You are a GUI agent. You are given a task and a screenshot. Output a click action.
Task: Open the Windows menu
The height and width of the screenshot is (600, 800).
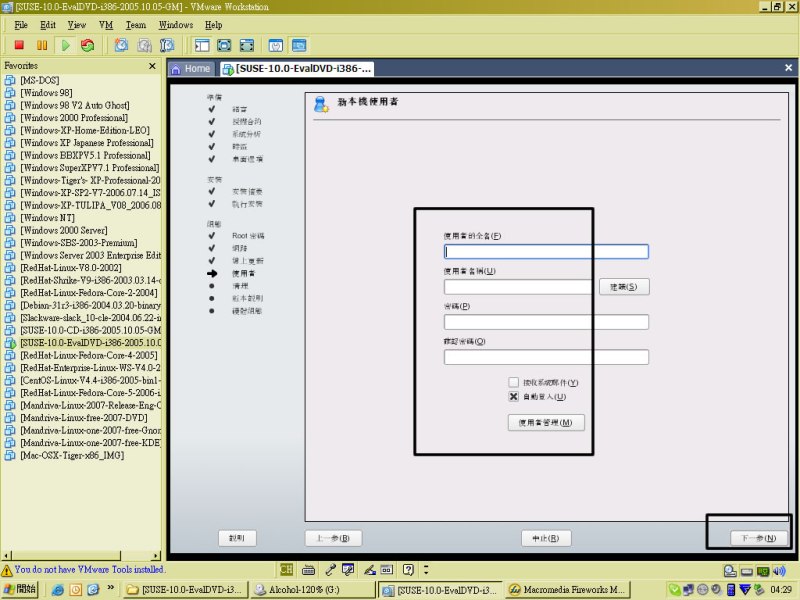pos(176,25)
